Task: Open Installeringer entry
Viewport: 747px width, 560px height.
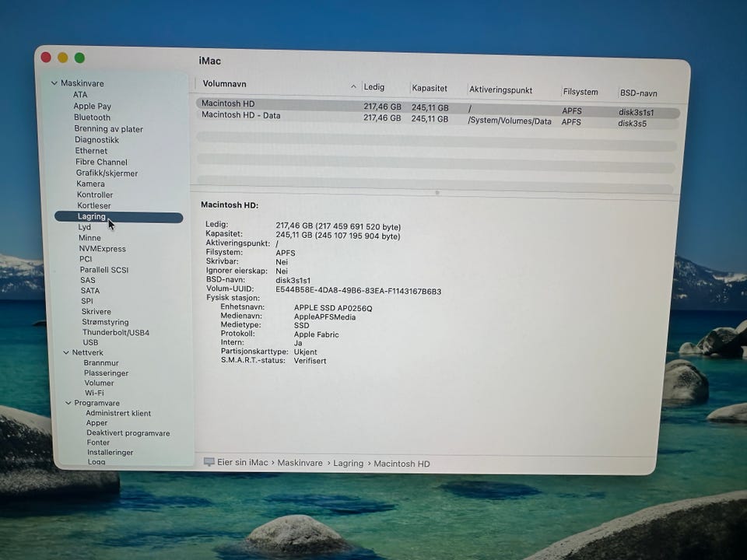Action: (x=110, y=453)
